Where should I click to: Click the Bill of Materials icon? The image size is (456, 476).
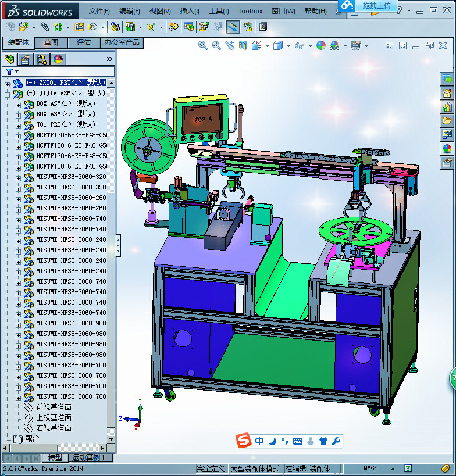click(189, 27)
